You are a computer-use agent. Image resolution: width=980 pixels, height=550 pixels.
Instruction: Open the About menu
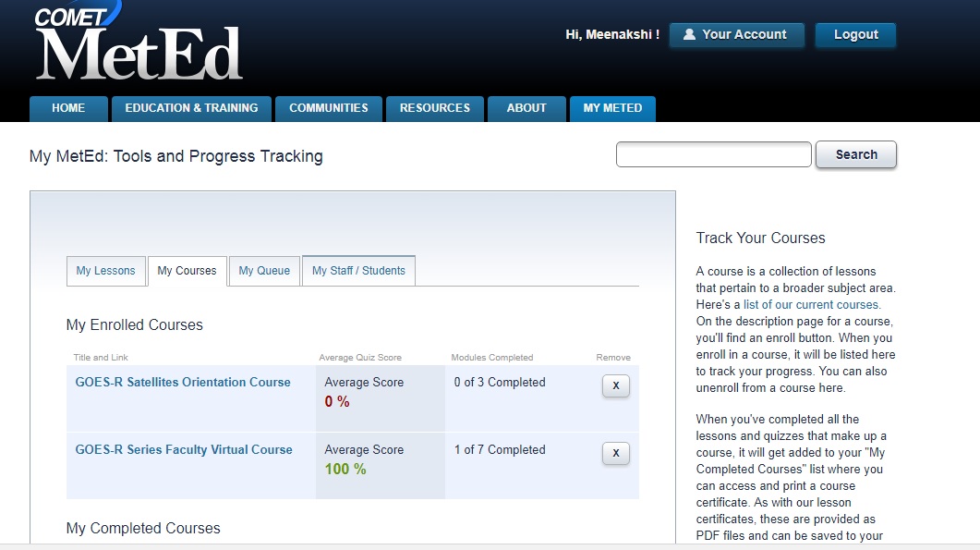point(526,108)
